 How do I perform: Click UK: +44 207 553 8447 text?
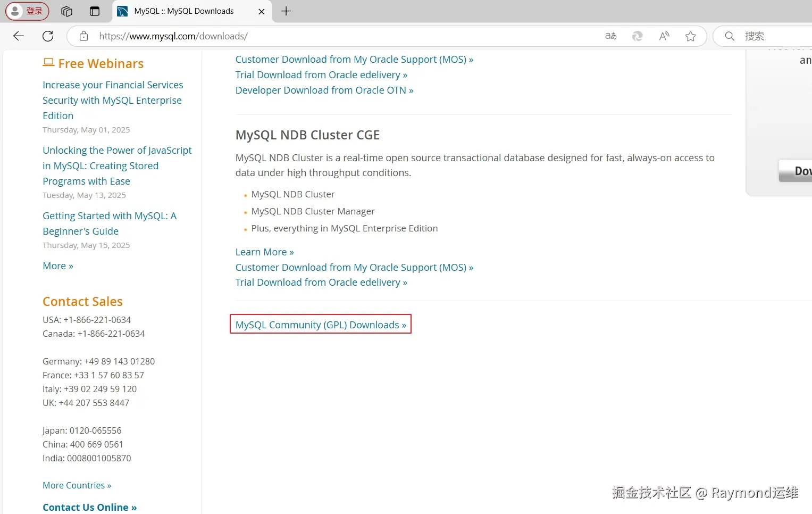point(86,403)
